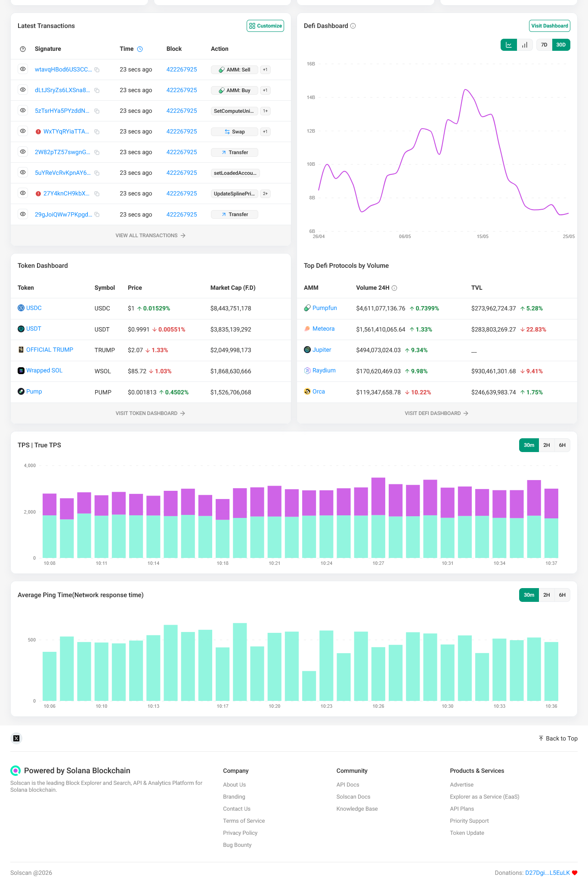The height and width of the screenshot is (883, 588).
Task: Click the Orca protocol logo
Action: point(307,391)
